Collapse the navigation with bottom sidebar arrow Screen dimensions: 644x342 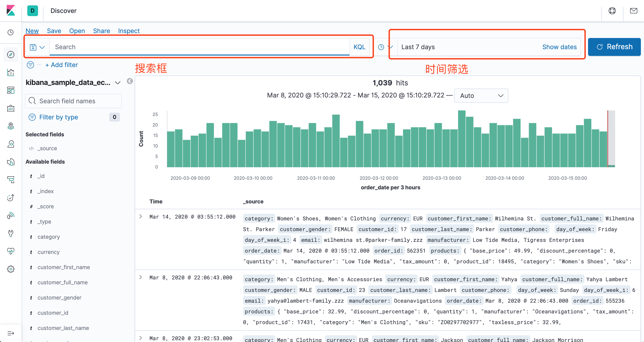tap(11, 333)
